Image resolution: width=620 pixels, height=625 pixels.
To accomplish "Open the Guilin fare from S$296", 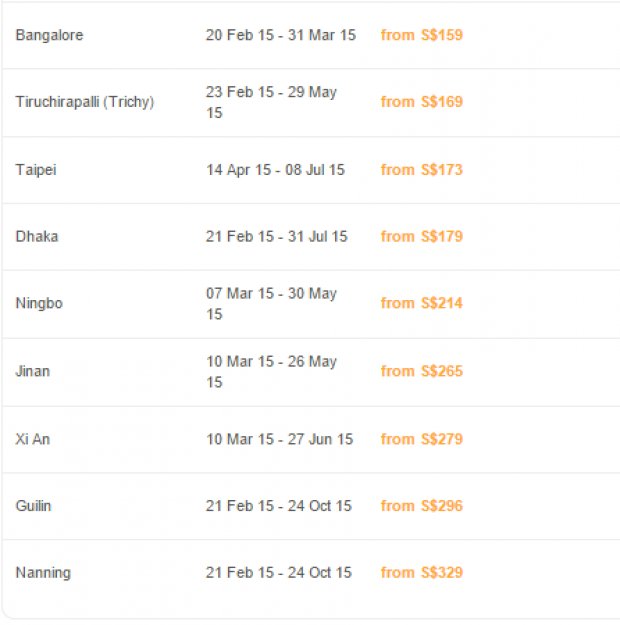I will tap(421, 506).
